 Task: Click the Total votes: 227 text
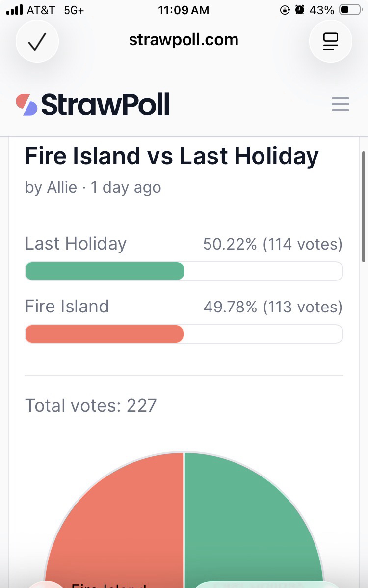pos(91,406)
